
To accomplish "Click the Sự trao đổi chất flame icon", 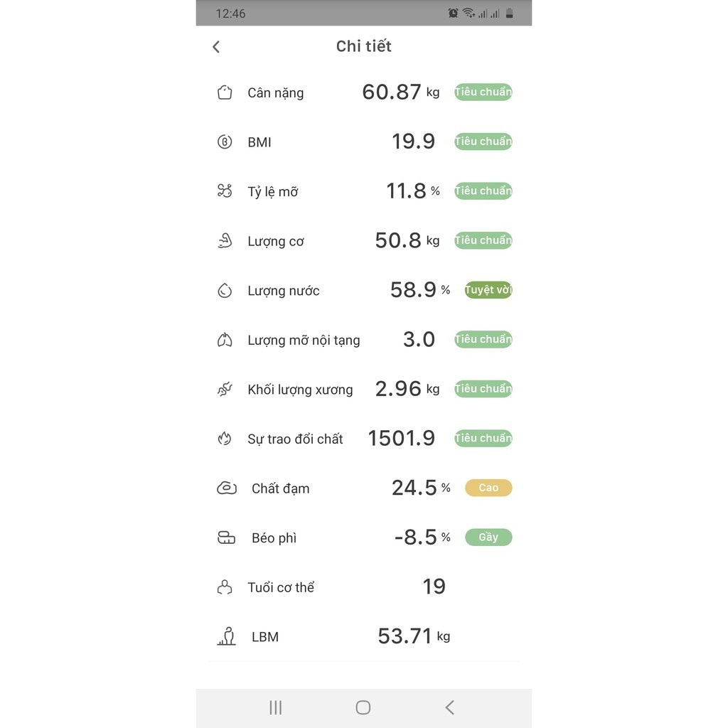I will point(225,439).
